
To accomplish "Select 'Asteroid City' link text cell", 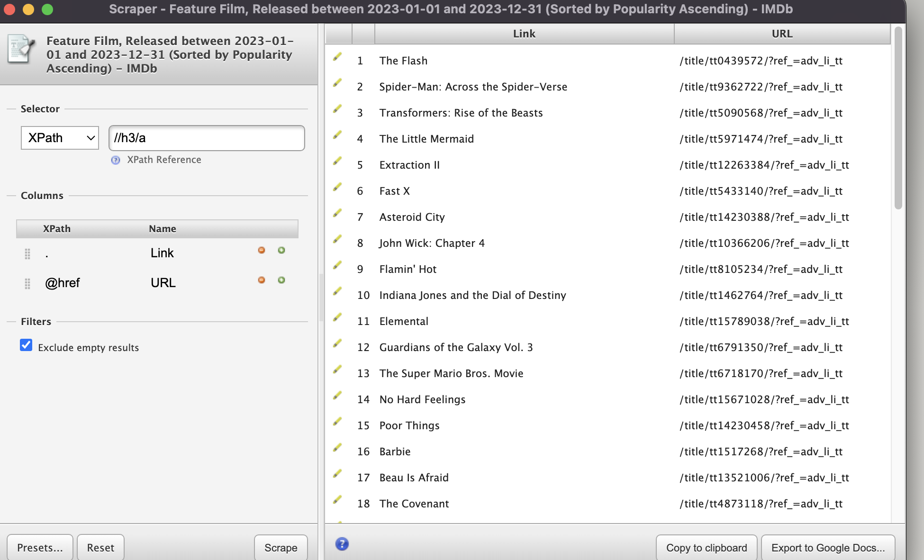I will (x=412, y=217).
